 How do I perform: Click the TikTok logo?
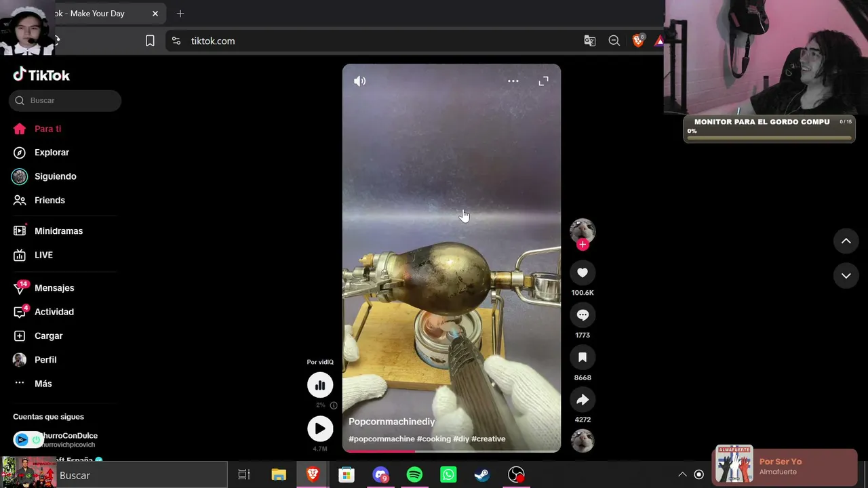click(41, 75)
